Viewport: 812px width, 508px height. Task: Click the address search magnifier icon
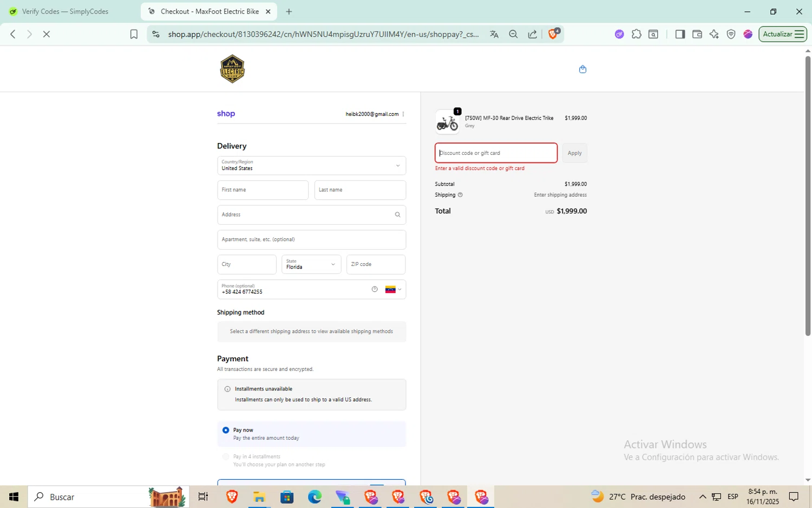[397, 214]
